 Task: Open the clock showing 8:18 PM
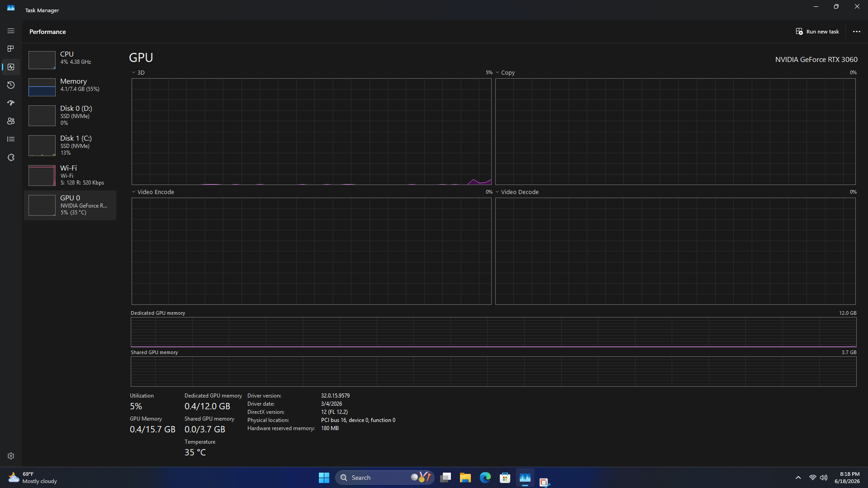click(x=847, y=478)
